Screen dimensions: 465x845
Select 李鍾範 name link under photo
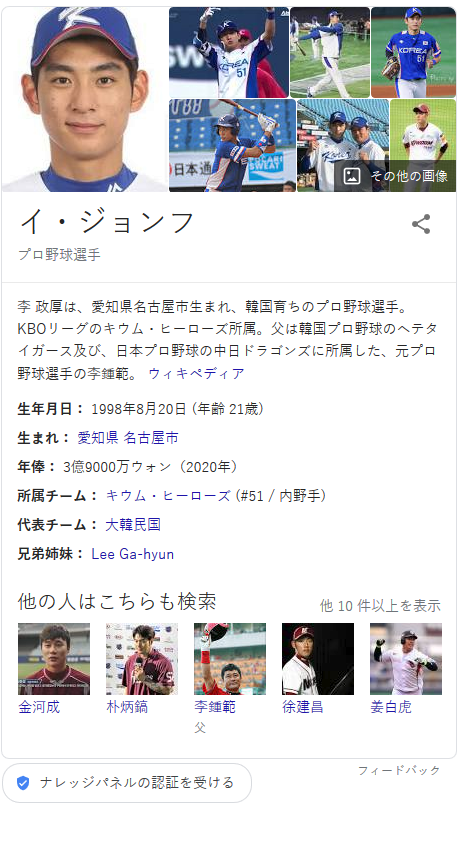[x=215, y=707]
